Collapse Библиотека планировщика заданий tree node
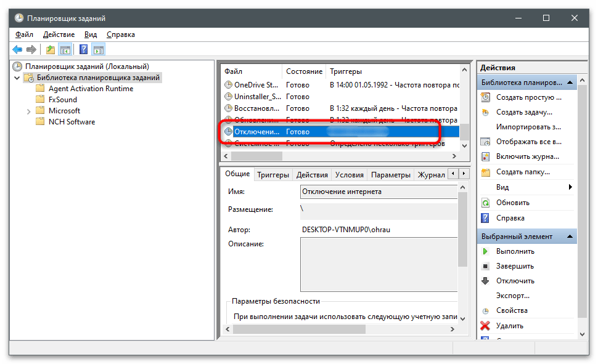Image resolution: width=598 pixels, height=364 pixels. (17, 78)
